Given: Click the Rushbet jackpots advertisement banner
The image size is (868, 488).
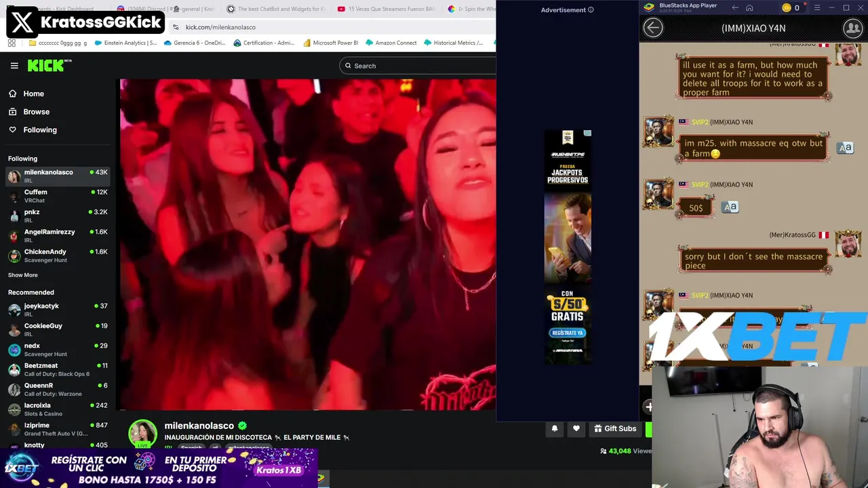Looking at the screenshot, I should tap(568, 246).
